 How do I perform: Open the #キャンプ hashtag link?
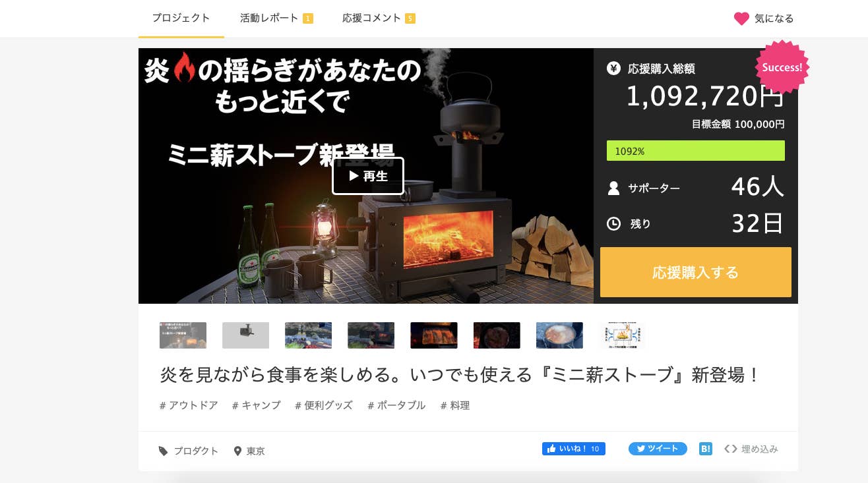pyautogui.click(x=257, y=405)
